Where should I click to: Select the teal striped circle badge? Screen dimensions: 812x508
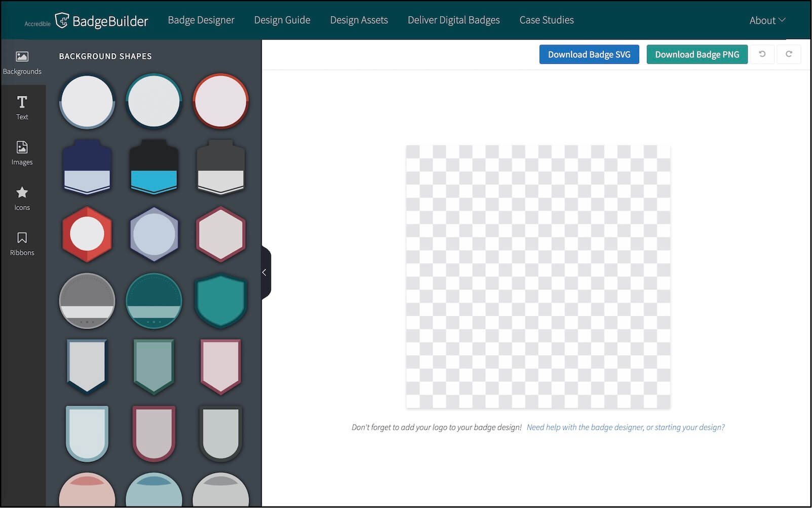click(x=154, y=301)
